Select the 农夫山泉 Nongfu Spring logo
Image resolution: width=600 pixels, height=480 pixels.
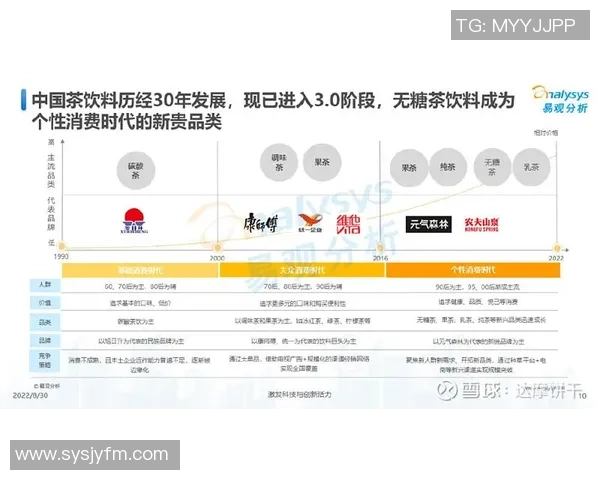(481, 224)
